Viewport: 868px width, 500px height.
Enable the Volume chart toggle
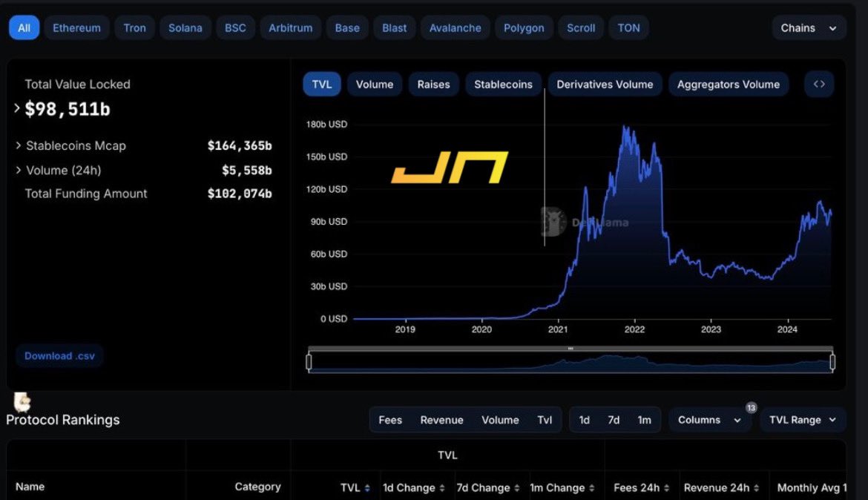(374, 84)
